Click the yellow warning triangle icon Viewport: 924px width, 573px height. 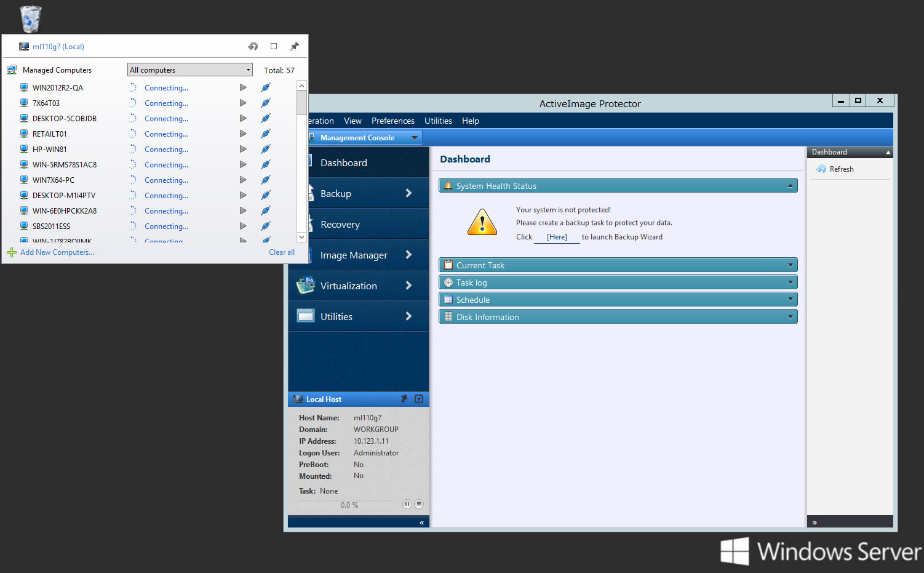pos(482,222)
